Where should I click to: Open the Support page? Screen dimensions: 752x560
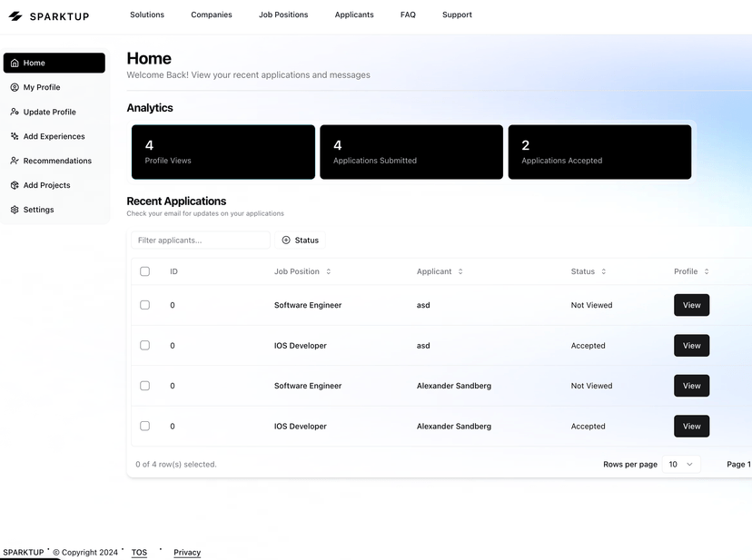click(x=457, y=15)
